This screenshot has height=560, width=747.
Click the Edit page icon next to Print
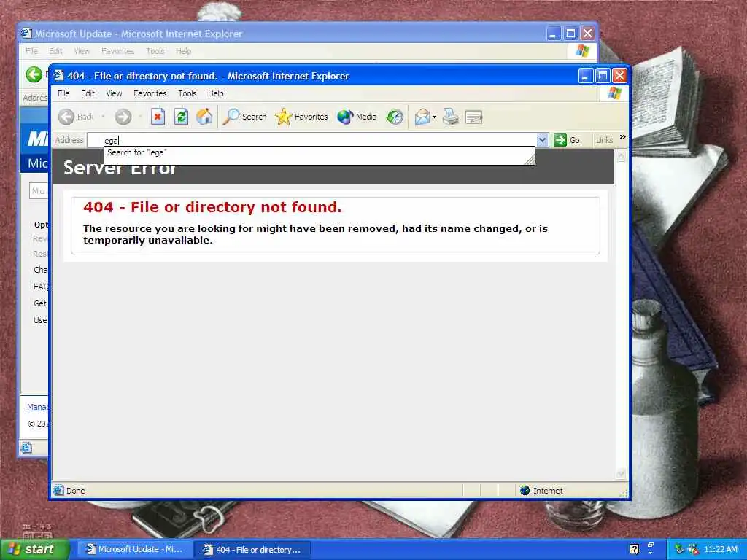tap(474, 117)
